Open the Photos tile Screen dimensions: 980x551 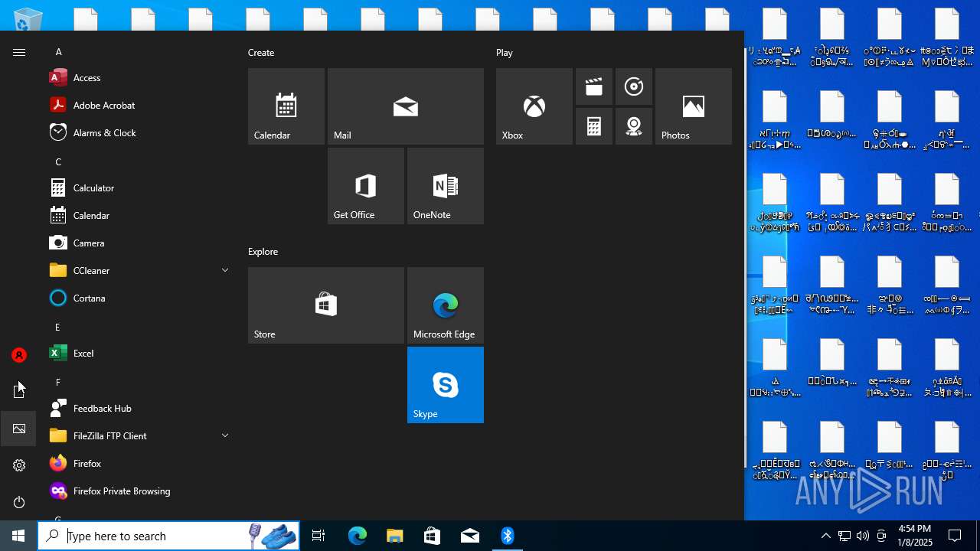pos(694,106)
